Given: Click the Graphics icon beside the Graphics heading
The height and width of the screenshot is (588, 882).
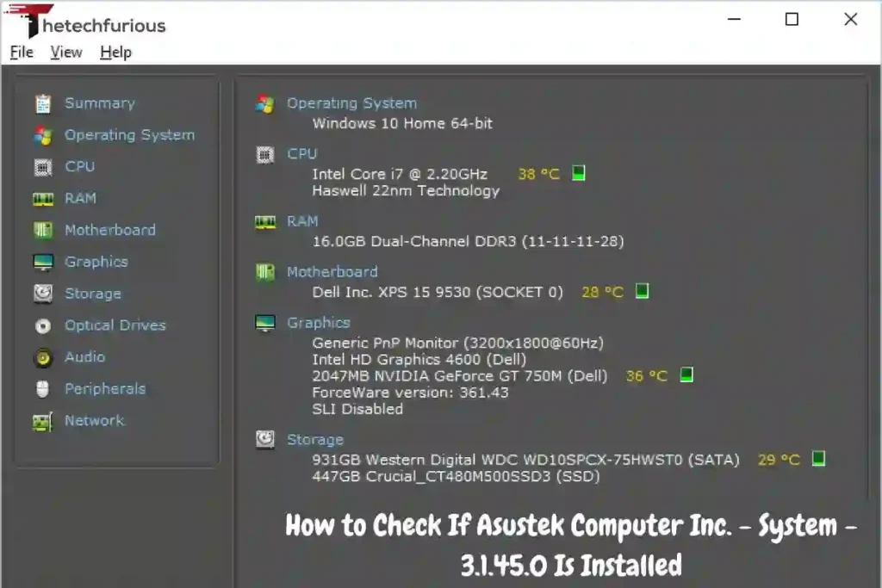Looking at the screenshot, I should click(x=264, y=322).
